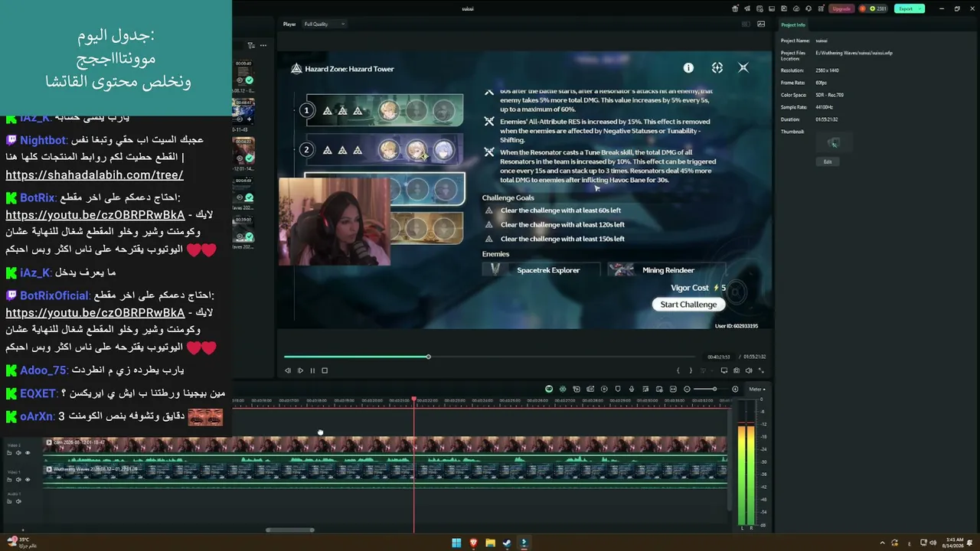Image resolution: width=980 pixels, height=551 pixels.
Task: Add a marker with the shield icon
Action: [618, 389]
